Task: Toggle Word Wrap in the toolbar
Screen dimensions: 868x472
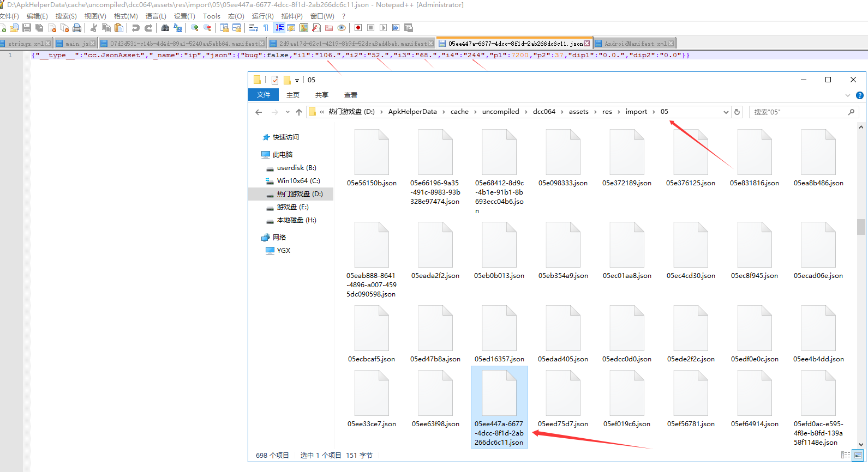Action: [x=254, y=28]
